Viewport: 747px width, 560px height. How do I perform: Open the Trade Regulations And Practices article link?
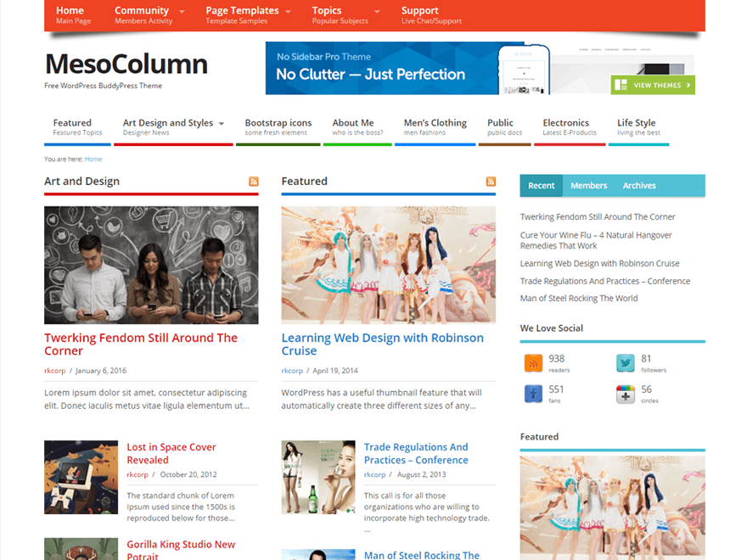(416, 453)
